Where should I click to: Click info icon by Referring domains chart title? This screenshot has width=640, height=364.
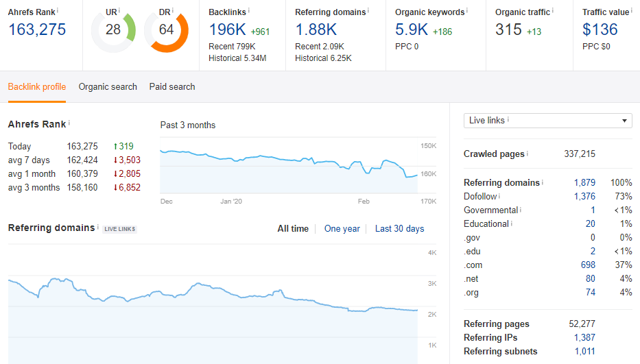[98, 226]
